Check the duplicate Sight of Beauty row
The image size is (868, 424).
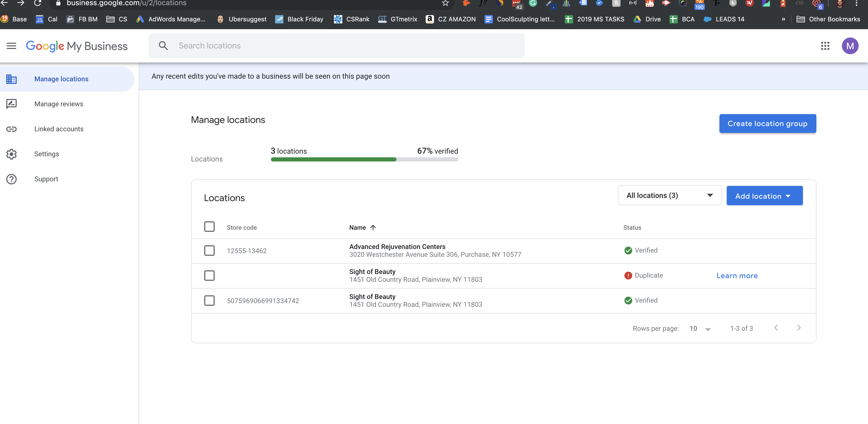[209, 276]
